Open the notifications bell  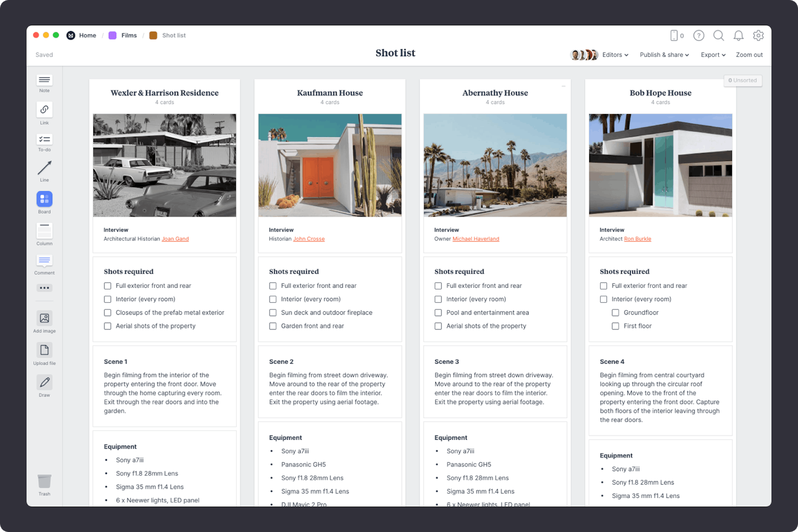[739, 35]
